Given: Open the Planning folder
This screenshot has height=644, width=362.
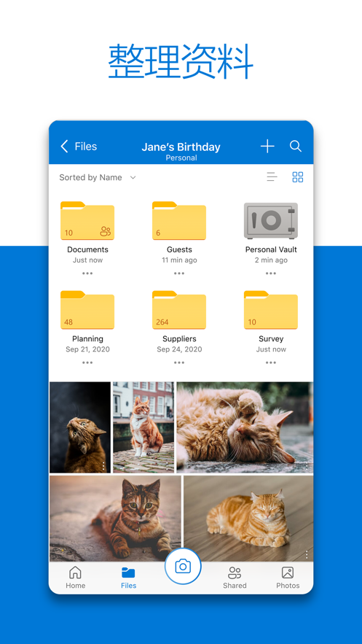Looking at the screenshot, I should [87, 310].
